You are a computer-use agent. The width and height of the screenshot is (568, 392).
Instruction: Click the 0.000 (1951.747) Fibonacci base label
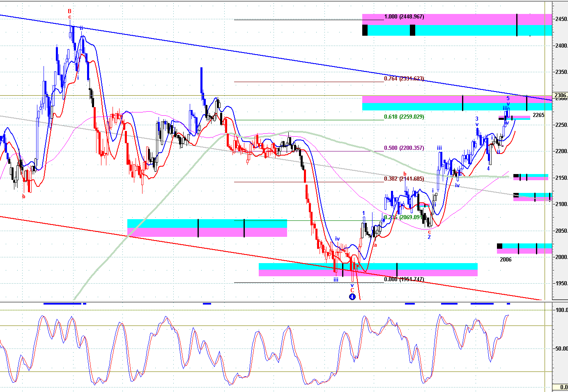(404, 280)
